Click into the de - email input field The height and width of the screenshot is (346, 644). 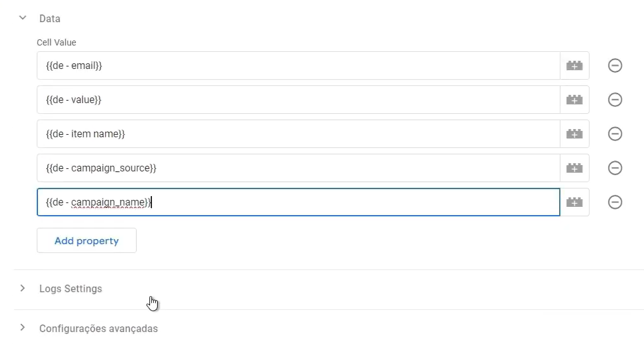298,66
